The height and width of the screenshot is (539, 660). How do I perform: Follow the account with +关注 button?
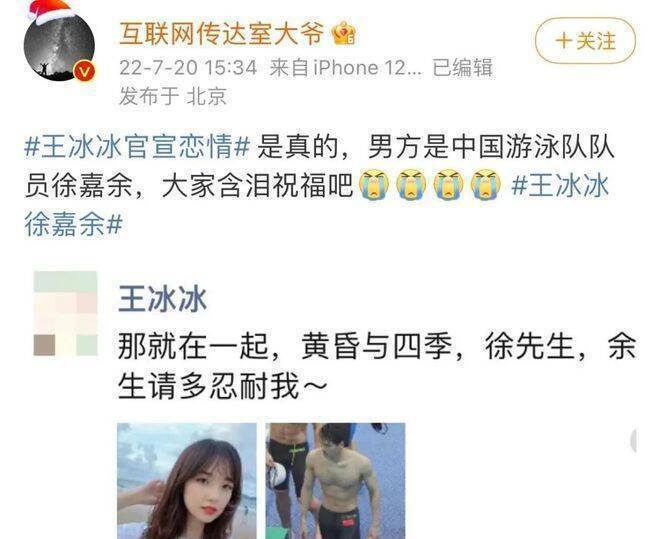coord(585,41)
